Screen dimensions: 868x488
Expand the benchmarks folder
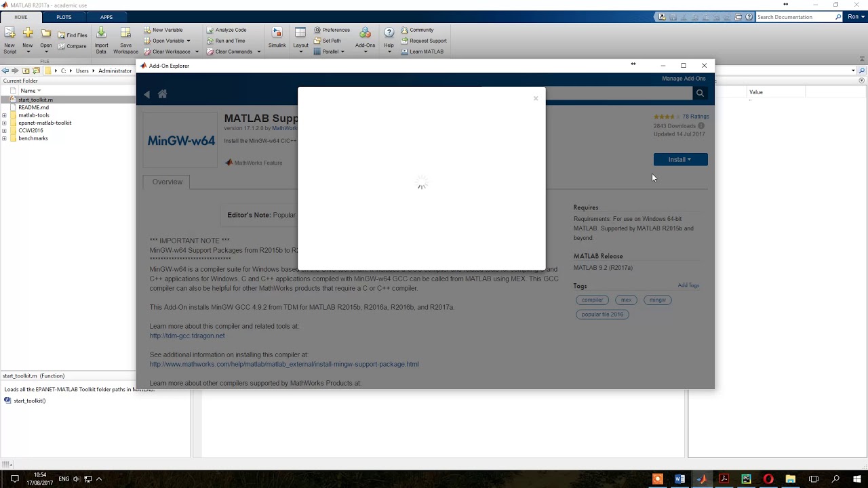tap(4, 138)
